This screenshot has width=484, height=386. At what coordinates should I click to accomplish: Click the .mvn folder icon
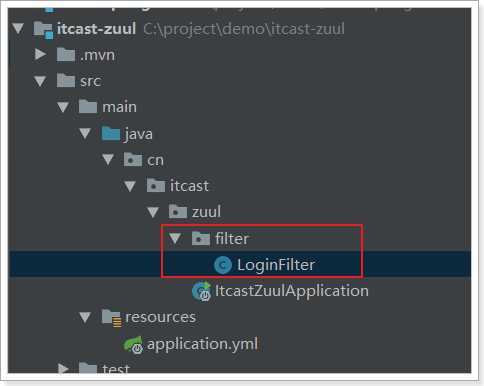point(66,55)
